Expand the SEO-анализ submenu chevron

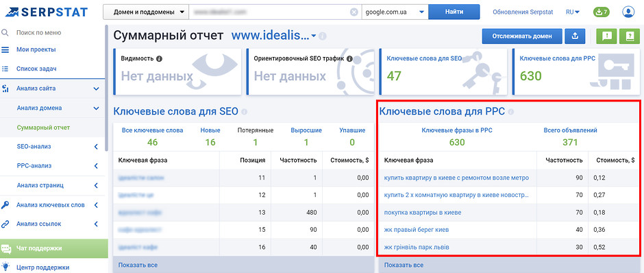click(x=96, y=146)
